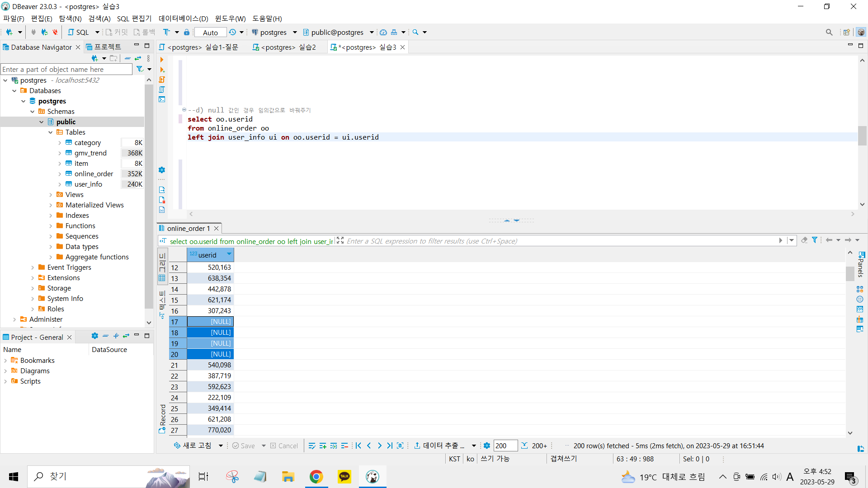The width and height of the screenshot is (868, 488).
Task: Open the filter icon in the results panel
Action: 814,240
